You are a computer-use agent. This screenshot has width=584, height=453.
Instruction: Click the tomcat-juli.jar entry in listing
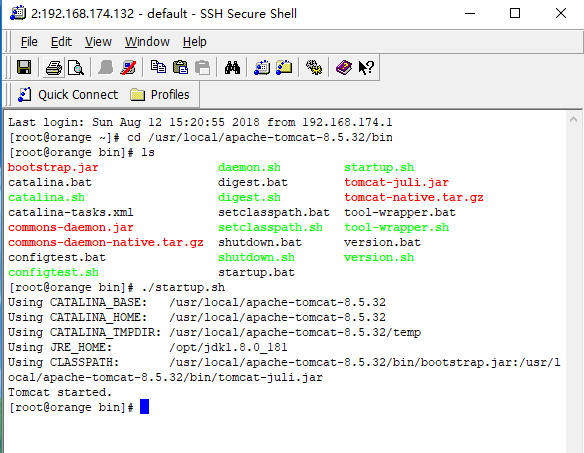click(x=396, y=182)
